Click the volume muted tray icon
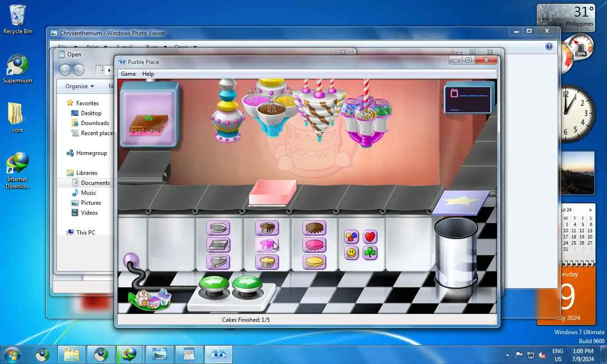Screen dimensions: 607x364 point(542,355)
